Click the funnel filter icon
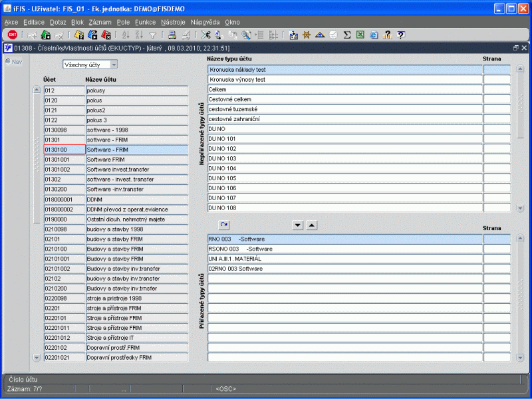This screenshot has width=532, height=399. 152,35
